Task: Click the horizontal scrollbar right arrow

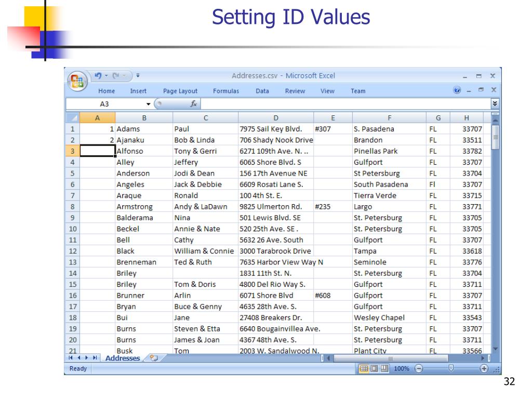Action: pyautogui.click(x=483, y=358)
